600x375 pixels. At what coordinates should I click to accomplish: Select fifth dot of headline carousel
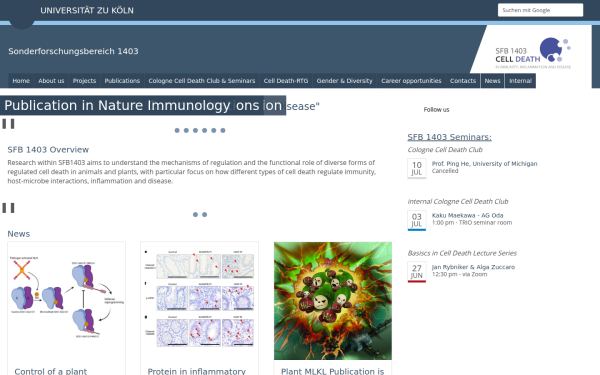pyautogui.click(x=214, y=130)
